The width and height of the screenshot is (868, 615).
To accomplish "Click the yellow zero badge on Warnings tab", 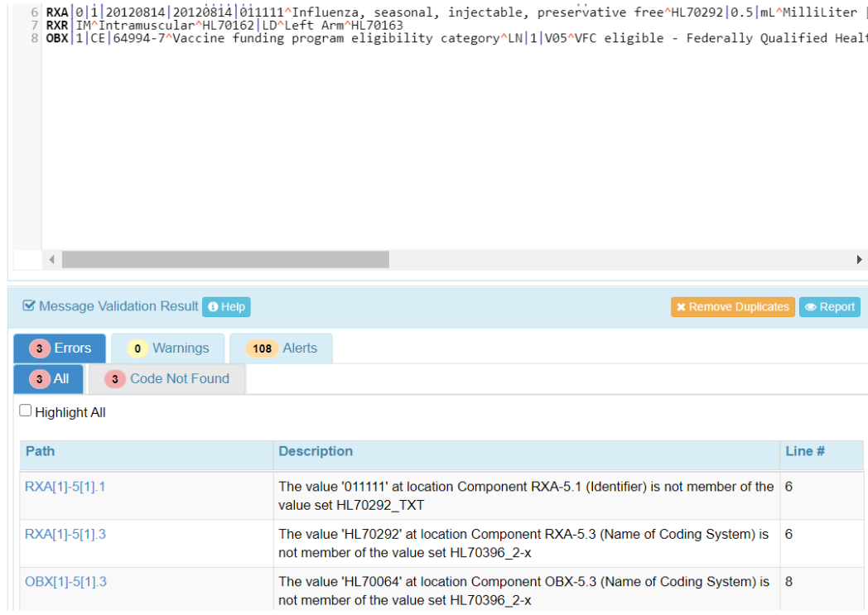I will (x=137, y=348).
